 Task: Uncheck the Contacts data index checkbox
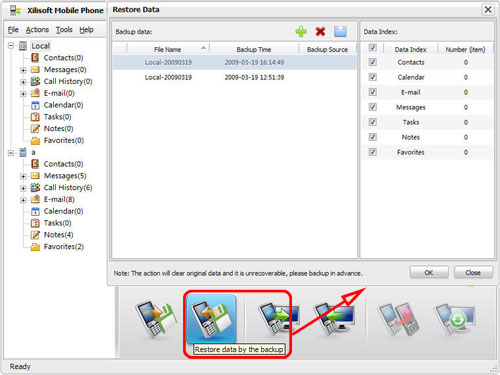373,62
